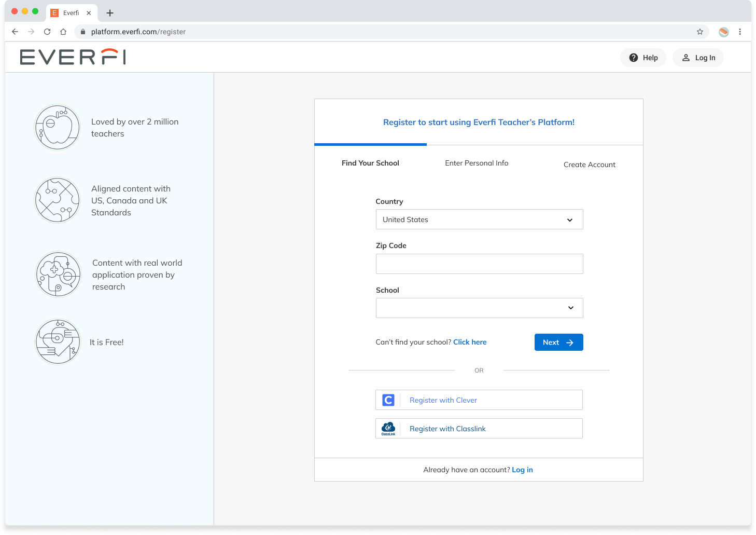Expand the School dropdown

point(480,308)
